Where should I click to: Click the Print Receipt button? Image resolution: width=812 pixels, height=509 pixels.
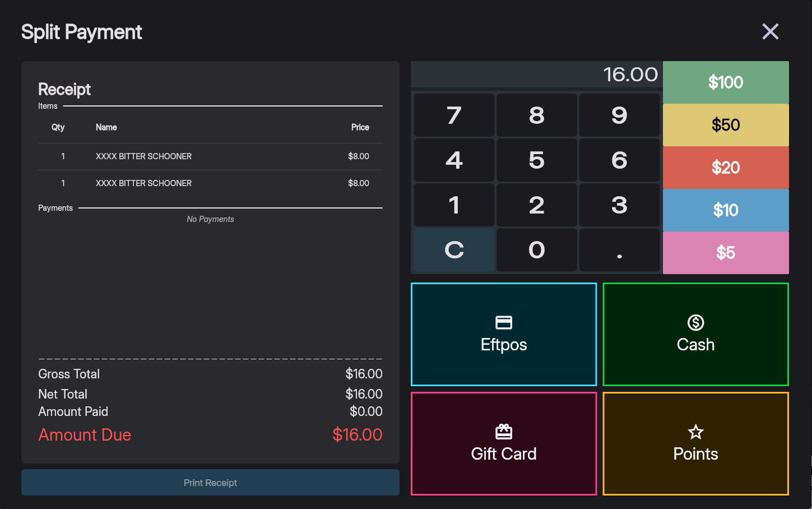point(210,482)
